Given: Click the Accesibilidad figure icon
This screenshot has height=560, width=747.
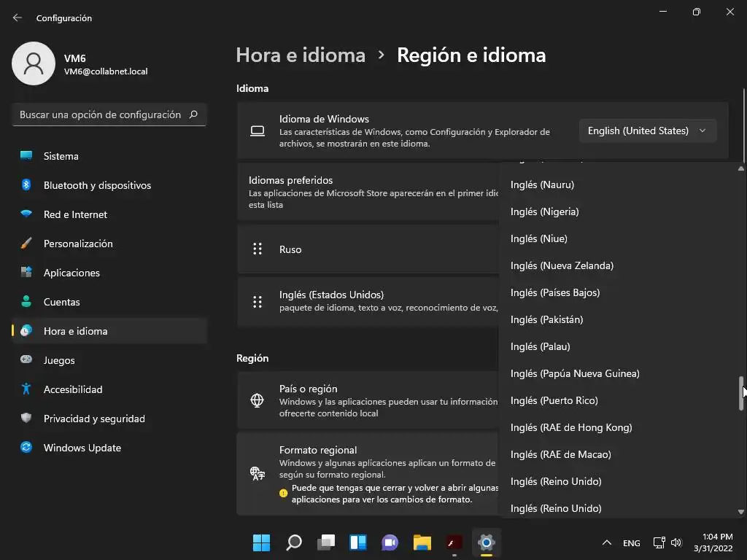Looking at the screenshot, I should click(26, 389).
